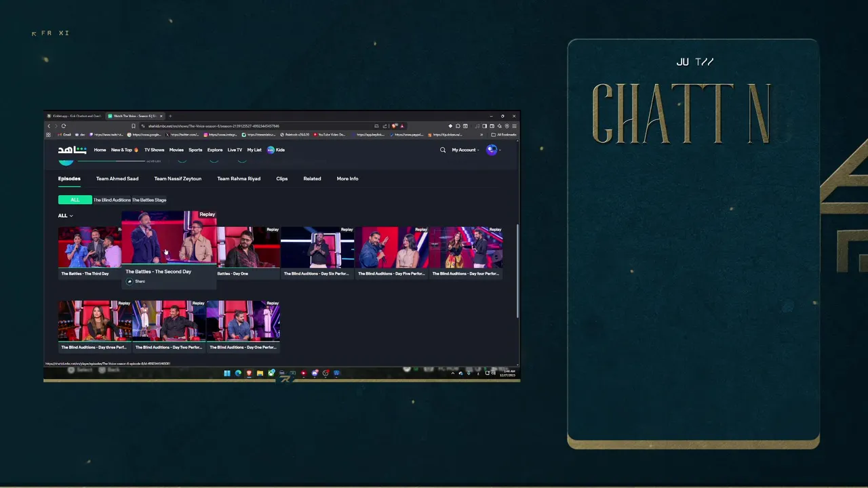Show hidden system tray icons chevron
The height and width of the screenshot is (488, 868).
click(x=453, y=373)
